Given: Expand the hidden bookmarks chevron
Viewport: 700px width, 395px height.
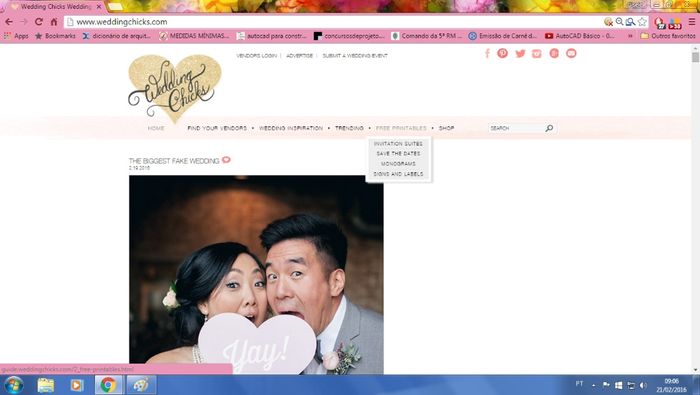Looking at the screenshot, I should coord(630,36).
